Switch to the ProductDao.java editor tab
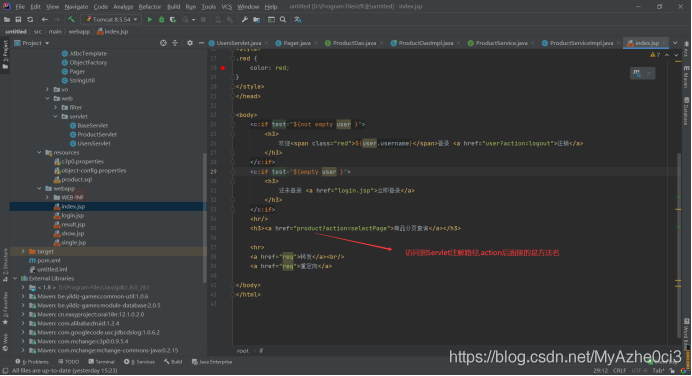This screenshot has height=376, width=692. click(354, 43)
